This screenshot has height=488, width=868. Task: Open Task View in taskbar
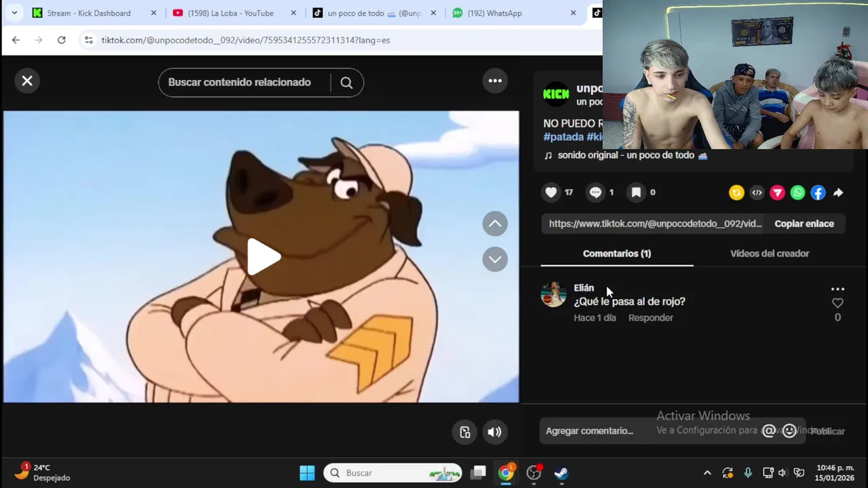tap(479, 472)
